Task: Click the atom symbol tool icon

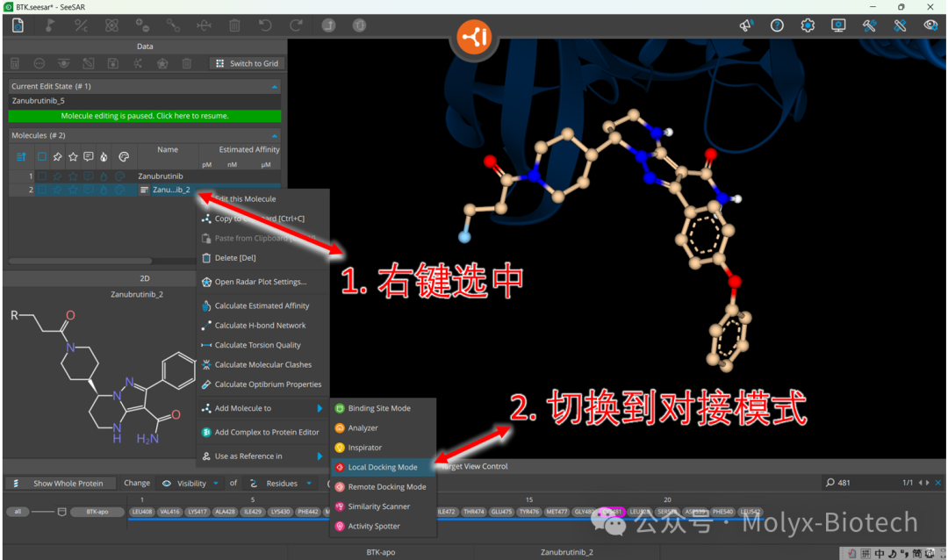Action: point(111,25)
